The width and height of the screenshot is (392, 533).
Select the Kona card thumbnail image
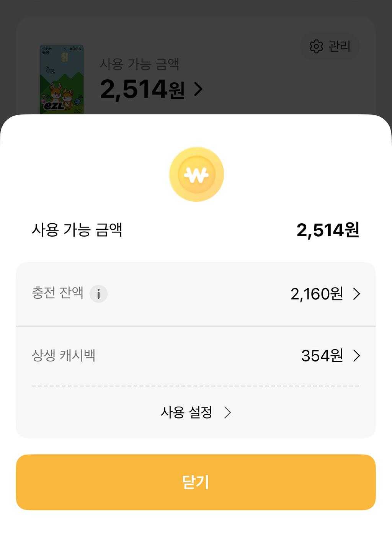(62, 79)
